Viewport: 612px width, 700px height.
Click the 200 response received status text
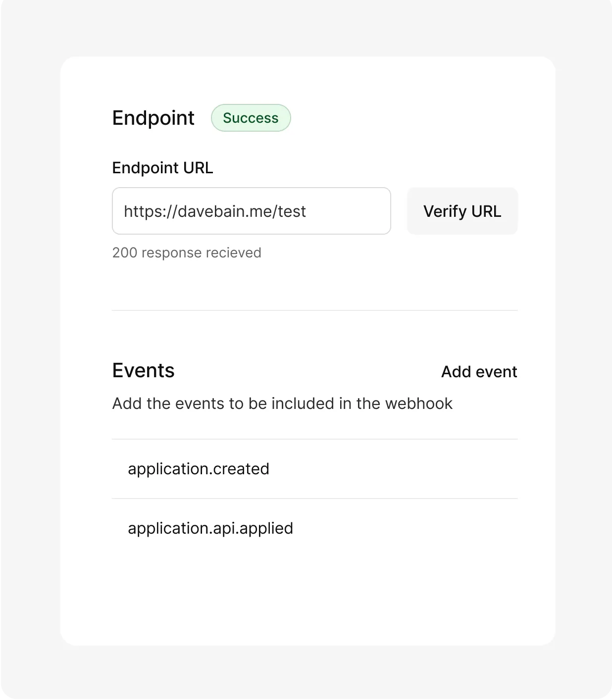187,252
